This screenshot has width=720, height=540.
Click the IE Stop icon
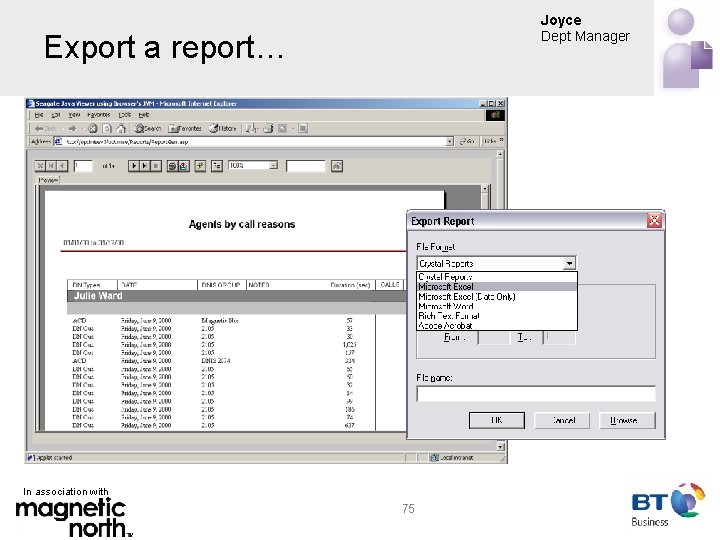(x=92, y=129)
